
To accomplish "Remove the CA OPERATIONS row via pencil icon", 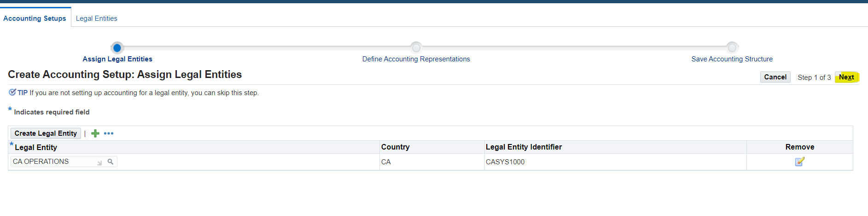I will coord(799,162).
